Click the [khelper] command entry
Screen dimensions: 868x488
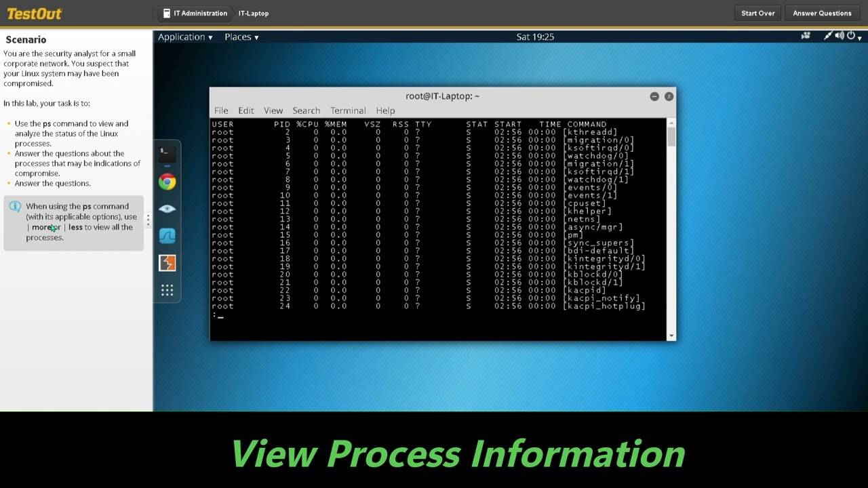[587, 211]
